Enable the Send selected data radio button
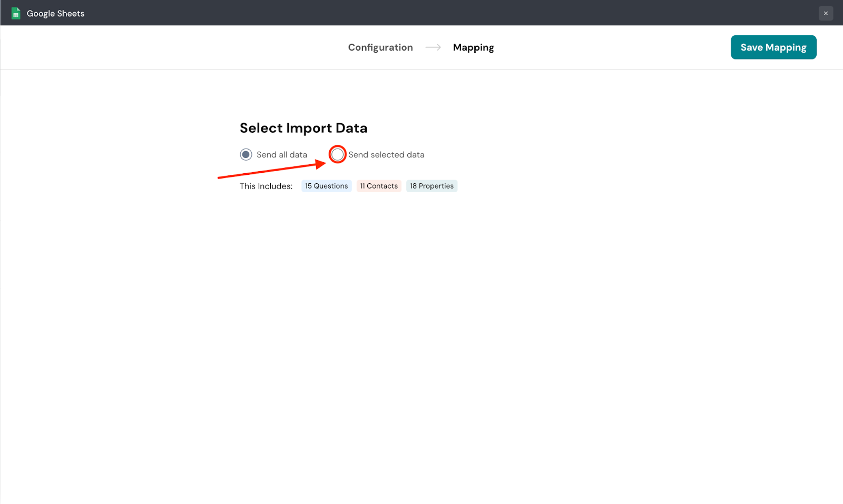Image resolution: width=843 pixels, height=504 pixels. (337, 154)
